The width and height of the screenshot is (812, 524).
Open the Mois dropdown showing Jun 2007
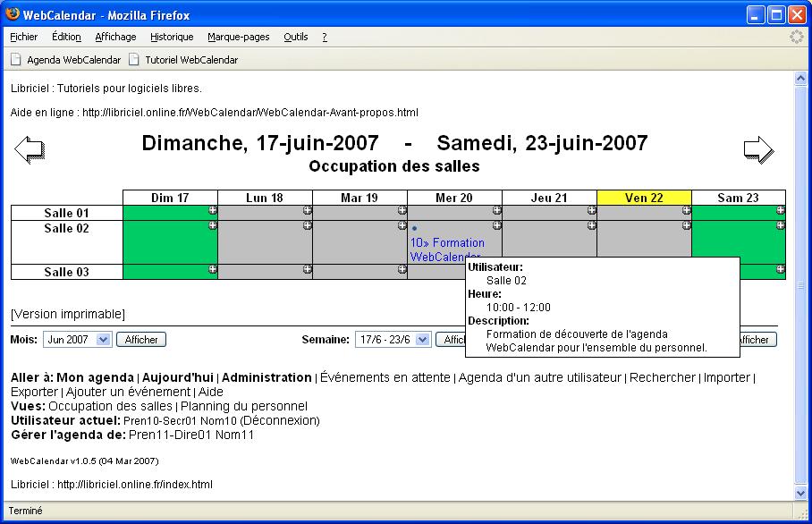78,340
